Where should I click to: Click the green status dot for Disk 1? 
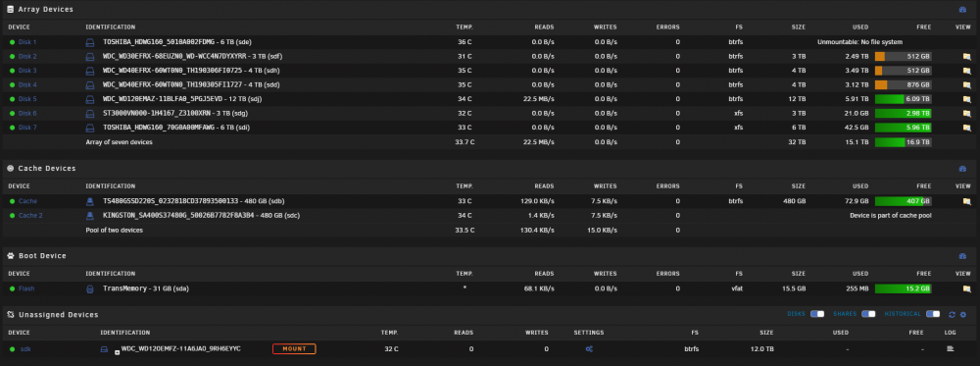pos(12,42)
